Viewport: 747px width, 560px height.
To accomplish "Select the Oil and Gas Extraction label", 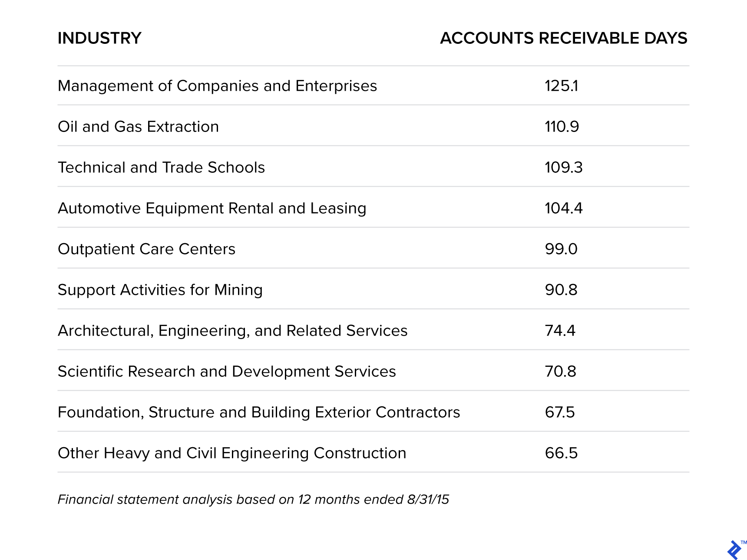I will pos(138,127).
